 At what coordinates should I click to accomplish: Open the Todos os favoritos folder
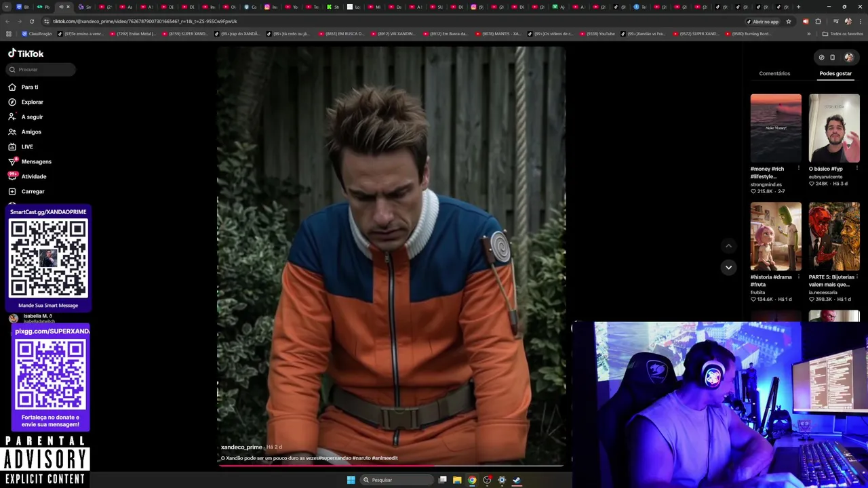842,34
